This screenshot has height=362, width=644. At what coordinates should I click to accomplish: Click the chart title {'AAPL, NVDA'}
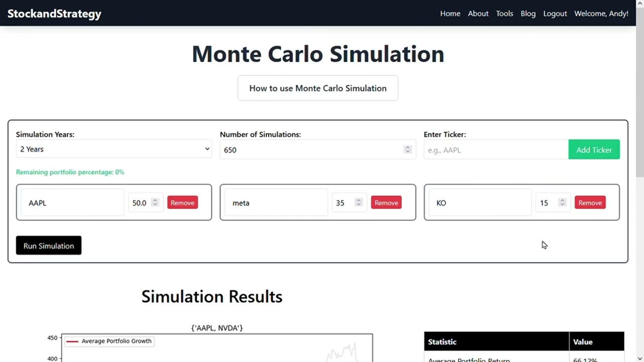pos(217,328)
